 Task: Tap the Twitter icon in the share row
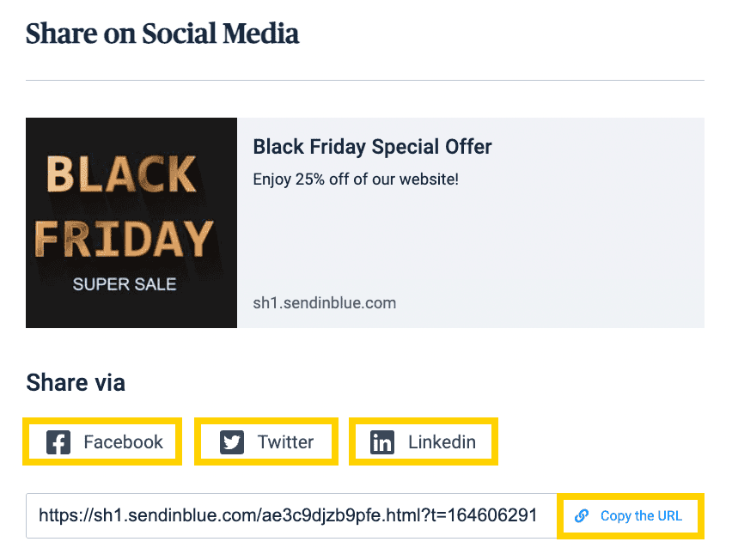pos(231,441)
